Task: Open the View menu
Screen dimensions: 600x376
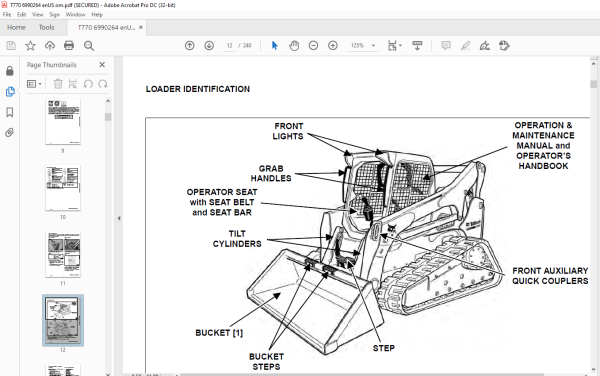Action: click(38, 15)
